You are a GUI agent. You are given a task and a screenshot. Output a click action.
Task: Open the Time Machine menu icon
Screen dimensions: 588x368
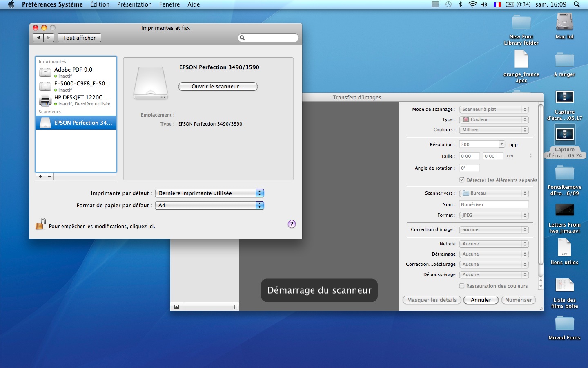coord(448,4)
